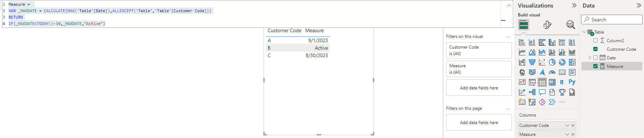The width and height of the screenshot is (644, 138).
Task: Select the area chart visual
Action: tap(532, 52)
